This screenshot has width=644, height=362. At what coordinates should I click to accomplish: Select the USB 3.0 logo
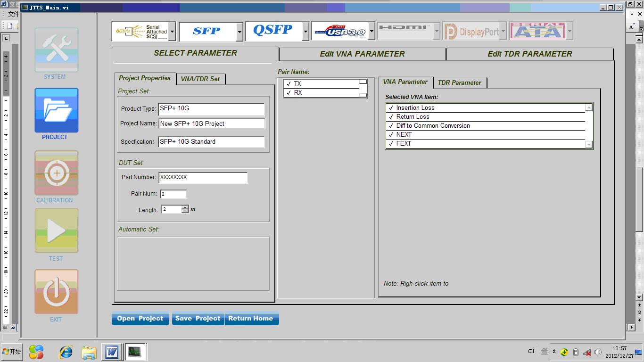pyautogui.click(x=339, y=32)
